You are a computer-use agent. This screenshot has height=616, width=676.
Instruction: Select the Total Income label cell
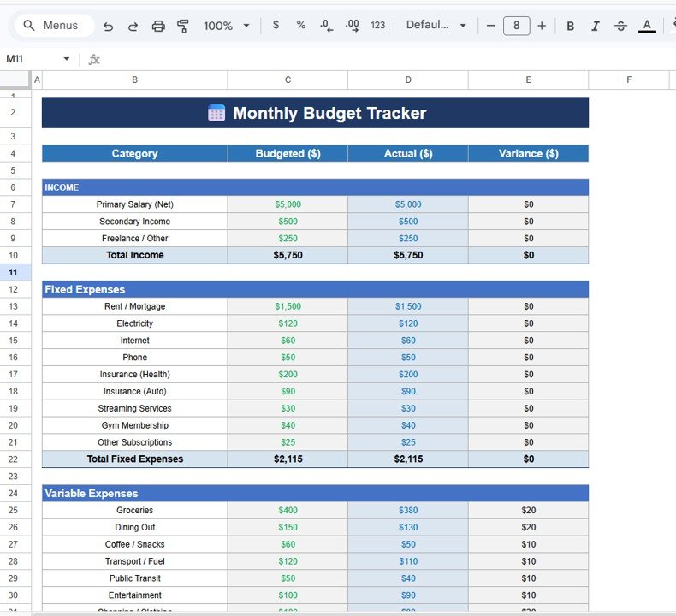[135, 255]
